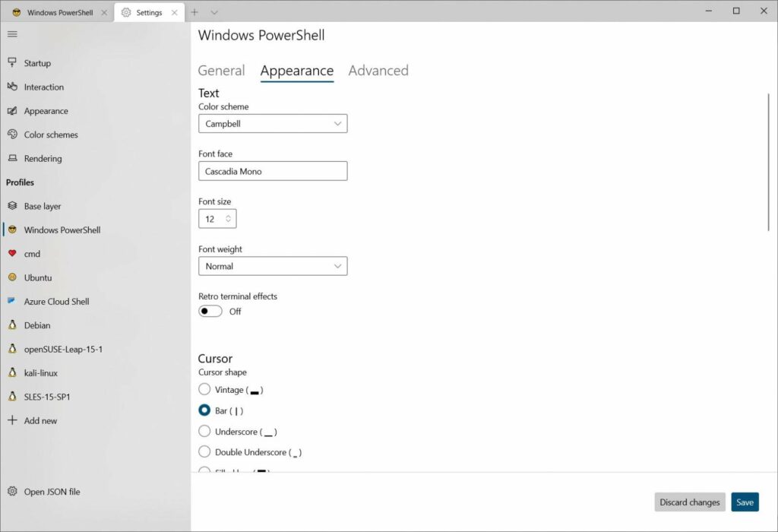778x532 pixels.
Task: Click the Azure Cloud Shell icon
Action: click(x=11, y=301)
